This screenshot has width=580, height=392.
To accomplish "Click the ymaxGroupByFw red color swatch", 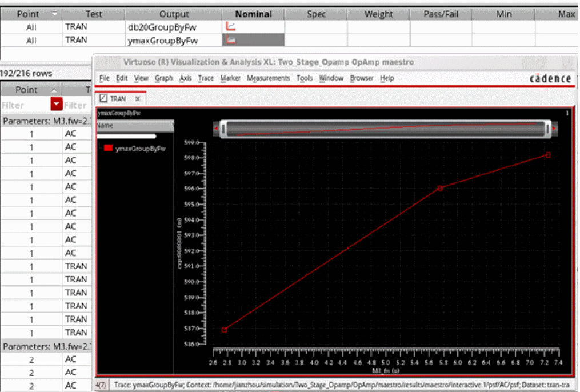I will coord(108,149).
